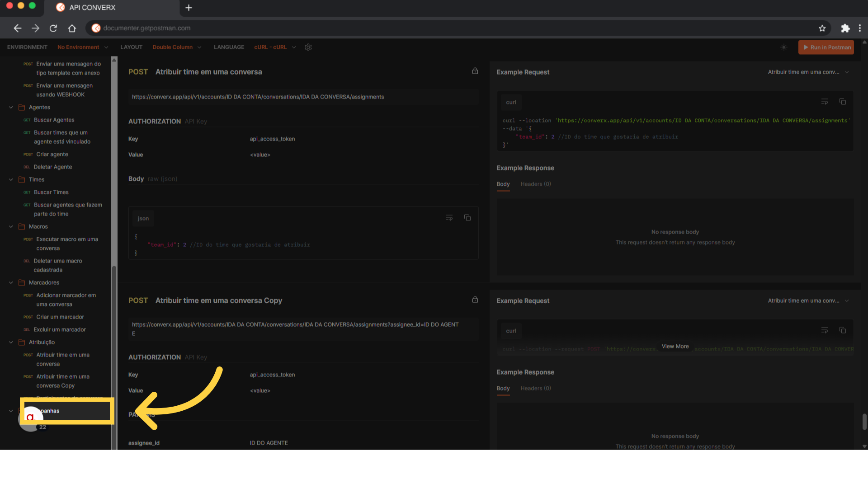This screenshot has width=868, height=488.
Task: Open the browser extensions puzzle icon
Action: 845,28
